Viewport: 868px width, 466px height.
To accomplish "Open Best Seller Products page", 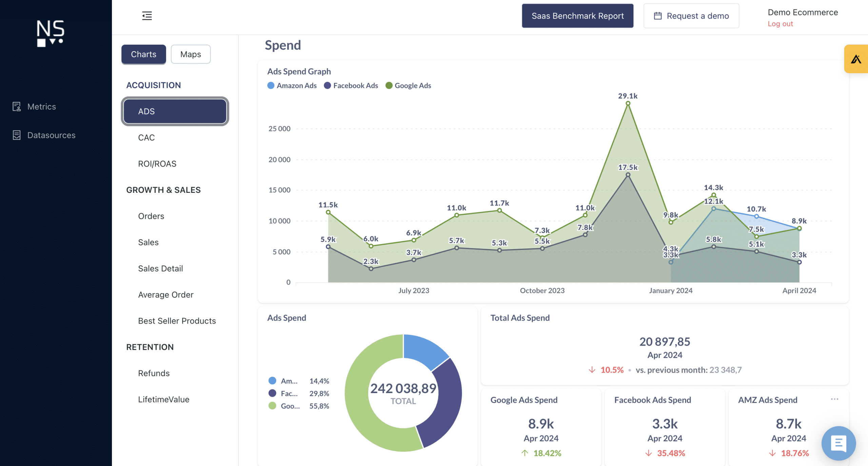I will 177,321.
